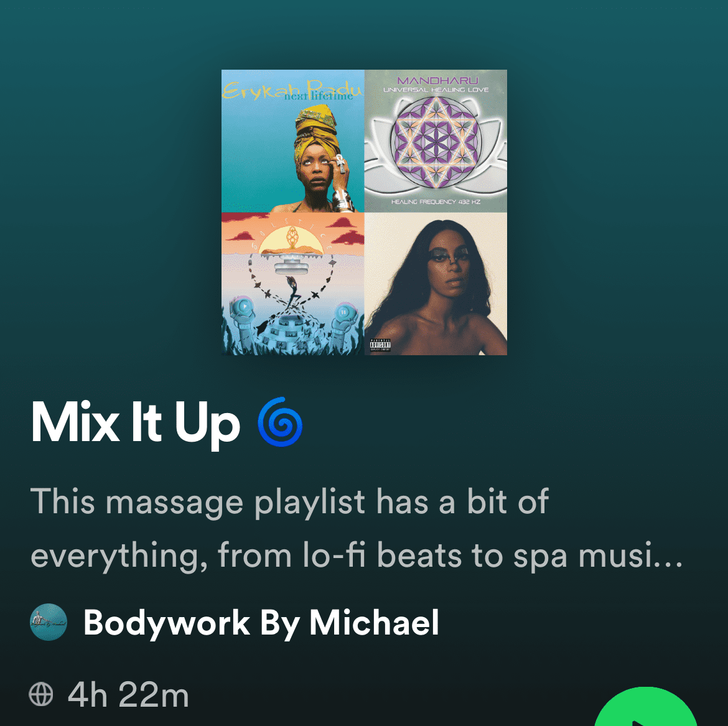Viewport: 728px width, 726px height.
Task: Select the long-haired portrait album cover
Action: click(x=436, y=284)
